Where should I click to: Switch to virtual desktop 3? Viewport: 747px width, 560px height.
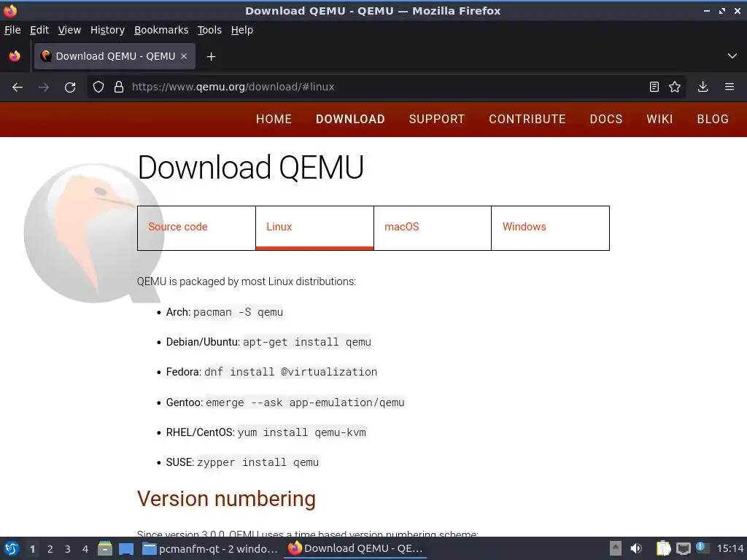68,549
